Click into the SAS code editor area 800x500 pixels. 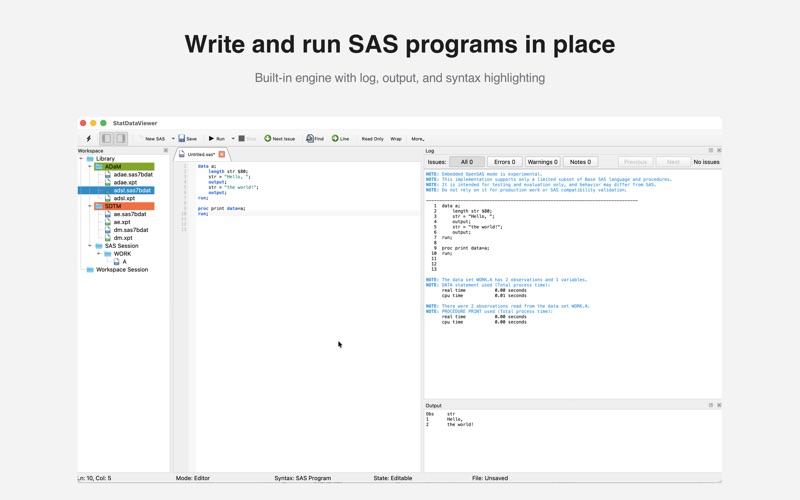(308, 316)
